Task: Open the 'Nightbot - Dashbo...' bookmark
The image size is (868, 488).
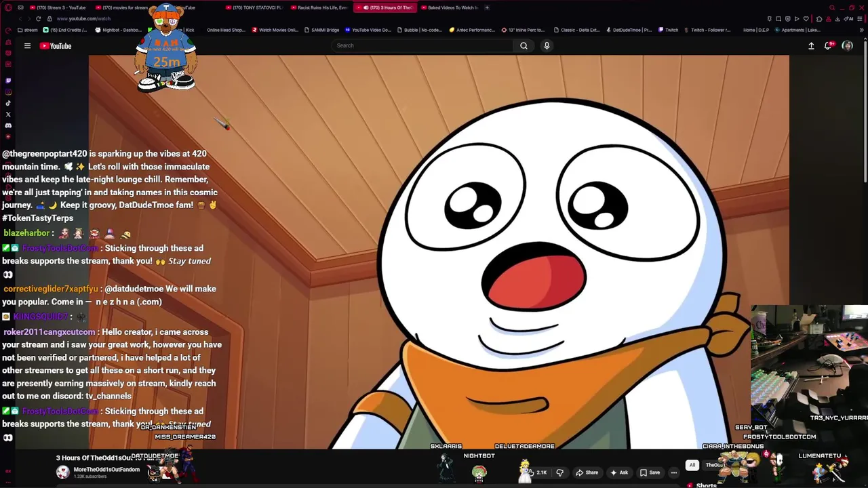Action: coord(118,30)
